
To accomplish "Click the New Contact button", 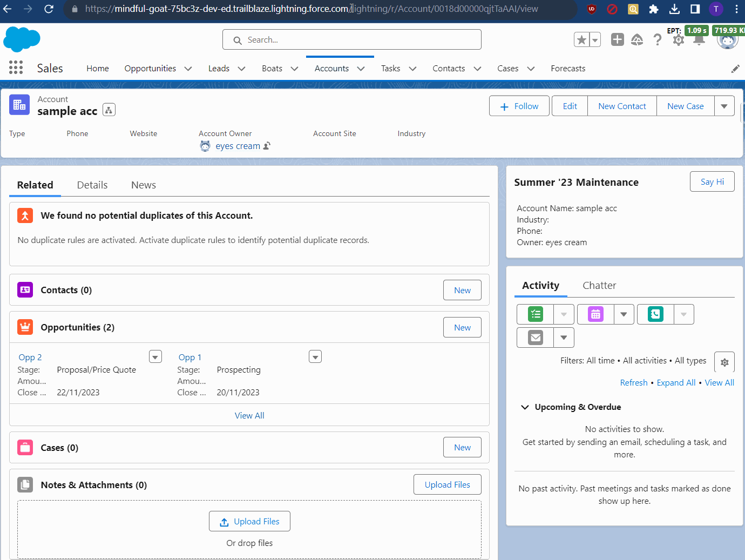I will click(621, 106).
